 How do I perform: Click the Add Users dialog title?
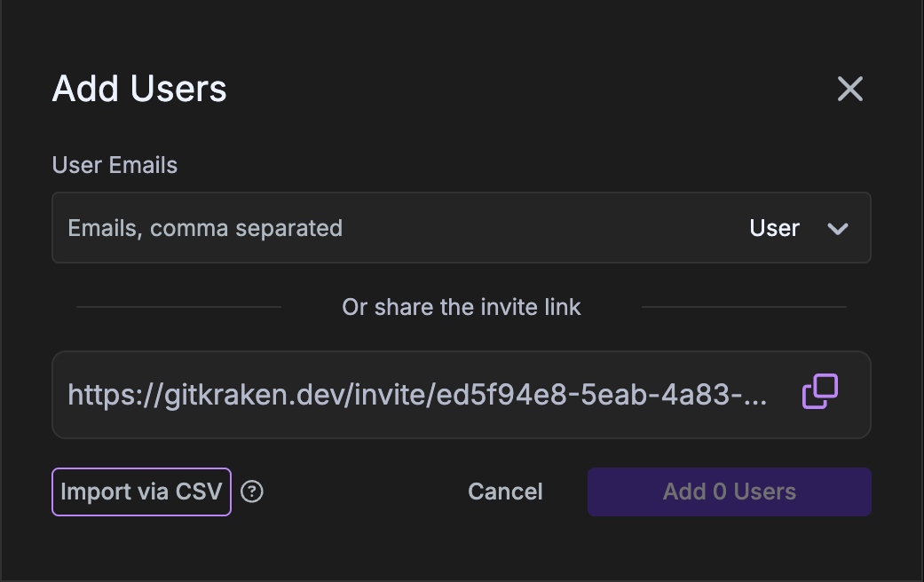pos(138,88)
